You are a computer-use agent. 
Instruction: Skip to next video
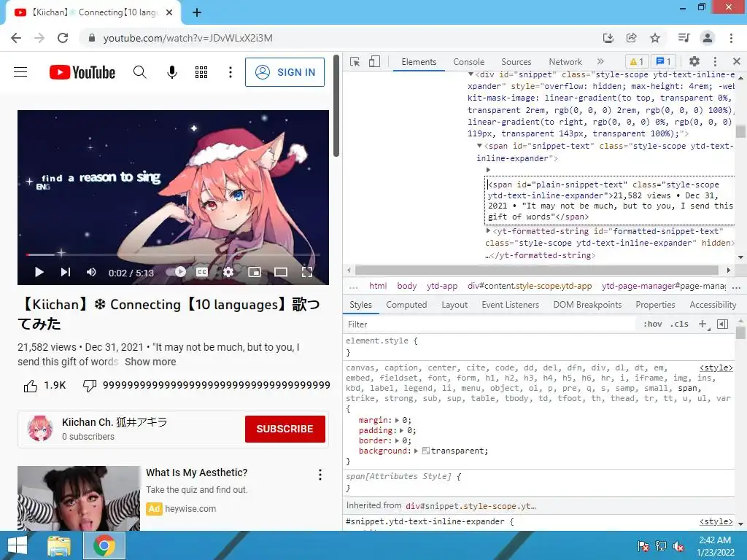click(65, 272)
